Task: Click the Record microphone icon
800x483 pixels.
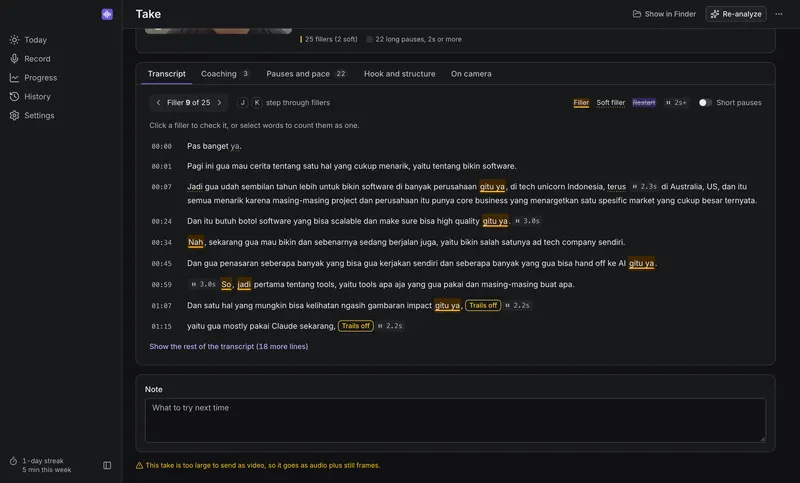Action: tap(14, 59)
